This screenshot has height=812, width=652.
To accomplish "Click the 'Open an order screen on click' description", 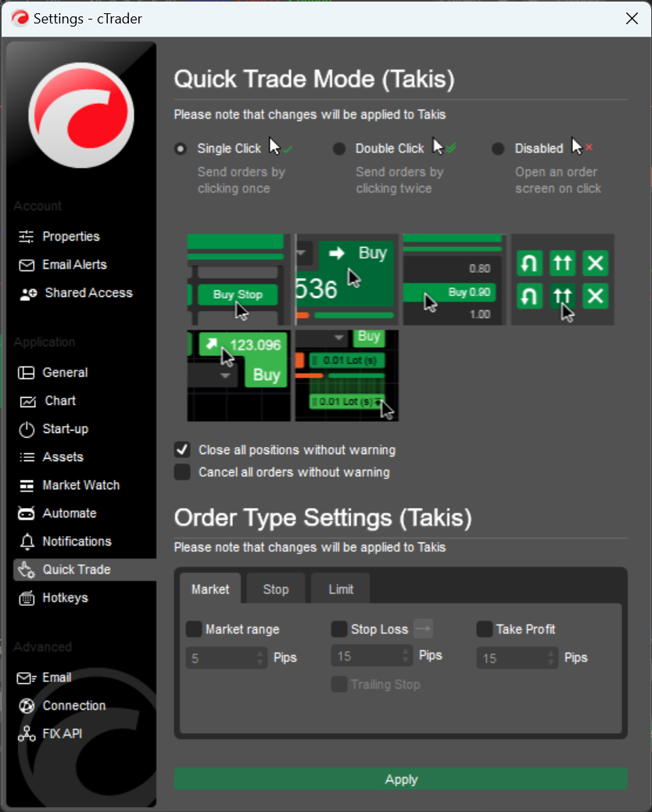I will click(x=557, y=181).
